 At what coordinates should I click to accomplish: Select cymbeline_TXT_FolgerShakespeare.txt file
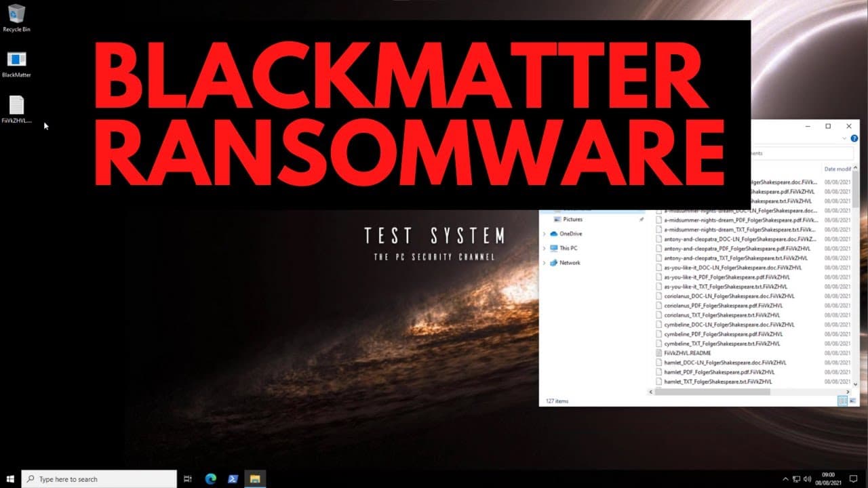(x=718, y=344)
